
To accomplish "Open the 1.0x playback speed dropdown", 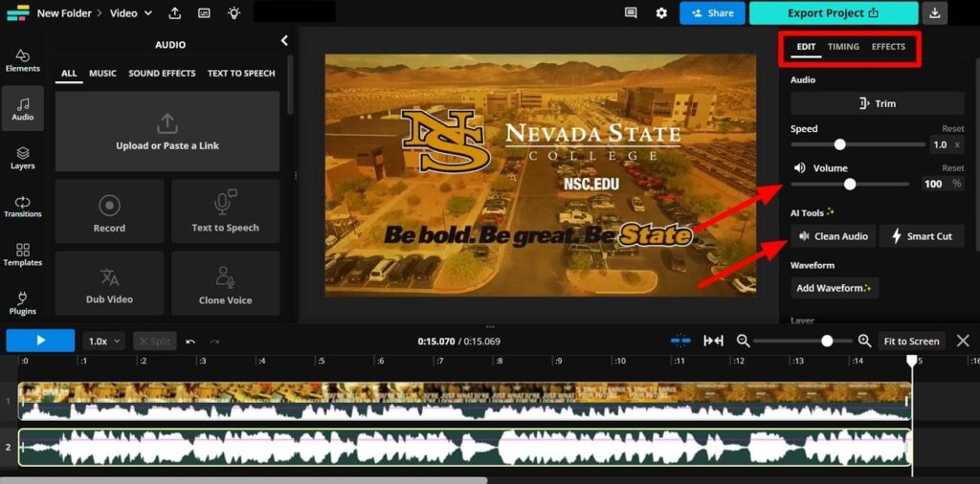I will pos(104,341).
